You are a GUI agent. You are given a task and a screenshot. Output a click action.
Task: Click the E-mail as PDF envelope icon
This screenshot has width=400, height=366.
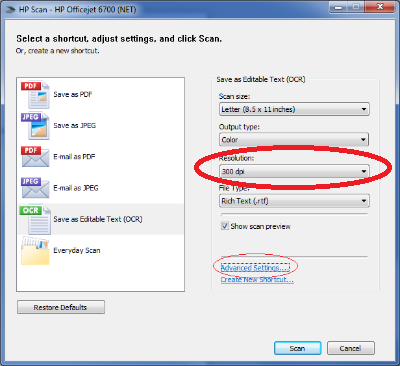[x=35, y=157]
